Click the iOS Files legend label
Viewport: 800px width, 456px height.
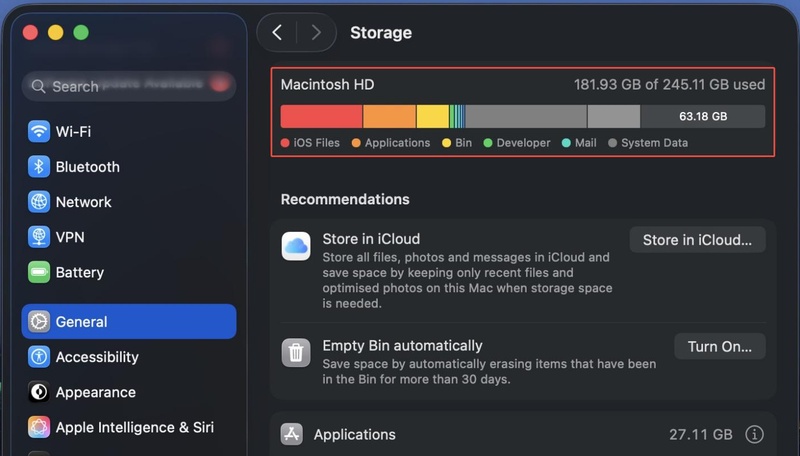(x=316, y=143)
